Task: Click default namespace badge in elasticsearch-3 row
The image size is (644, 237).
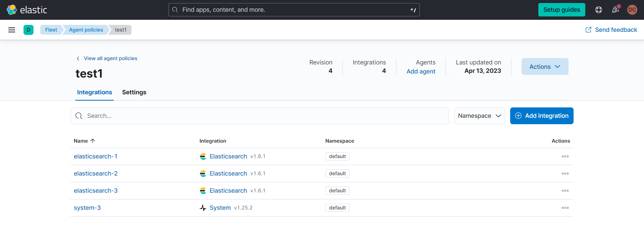Action: pyautogui.click(x=337, y=191)
